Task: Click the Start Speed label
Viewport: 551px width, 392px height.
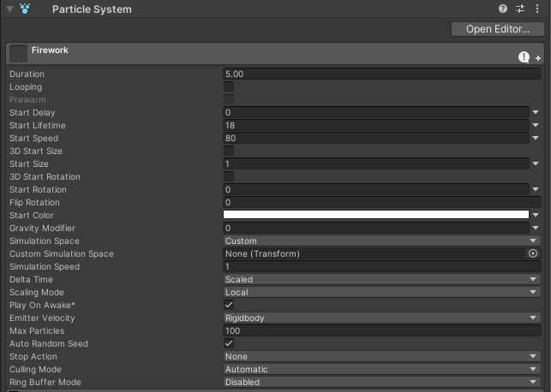Action: (x=33, y=139)
